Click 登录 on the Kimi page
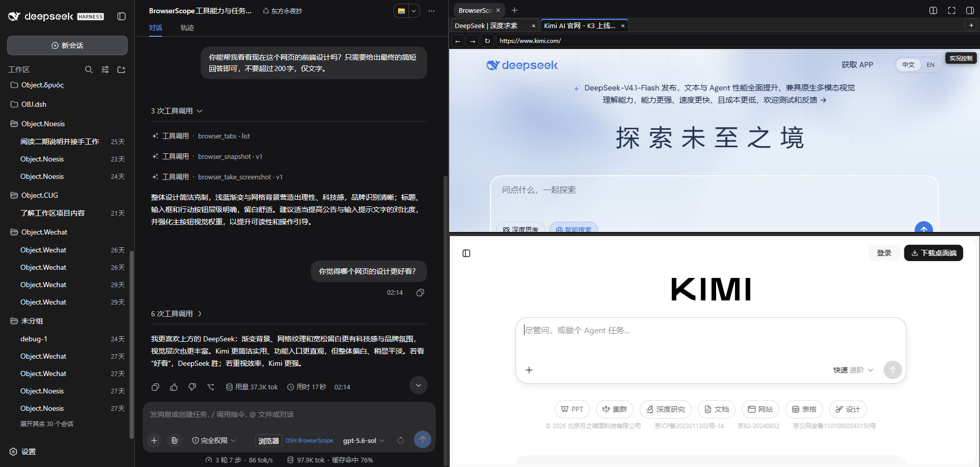 click(x=884, y=253)
